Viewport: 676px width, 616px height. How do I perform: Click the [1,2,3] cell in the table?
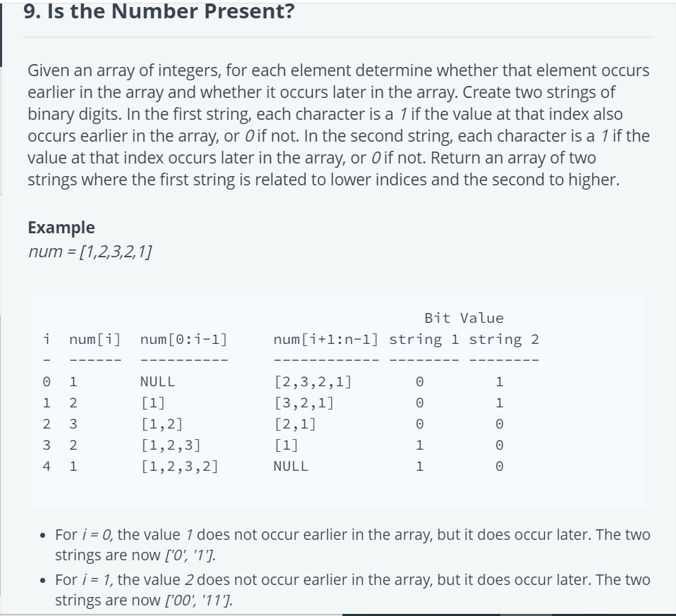[x=171, y=445]
